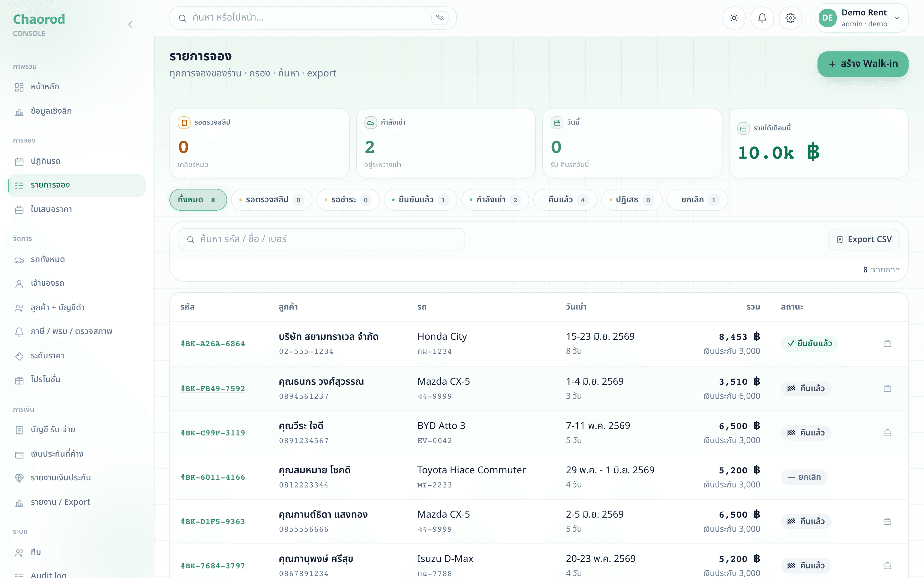This screenshot has height=578, width=924.
Task: Open booking #BK-C99F-3119
Action: (213, 433)
